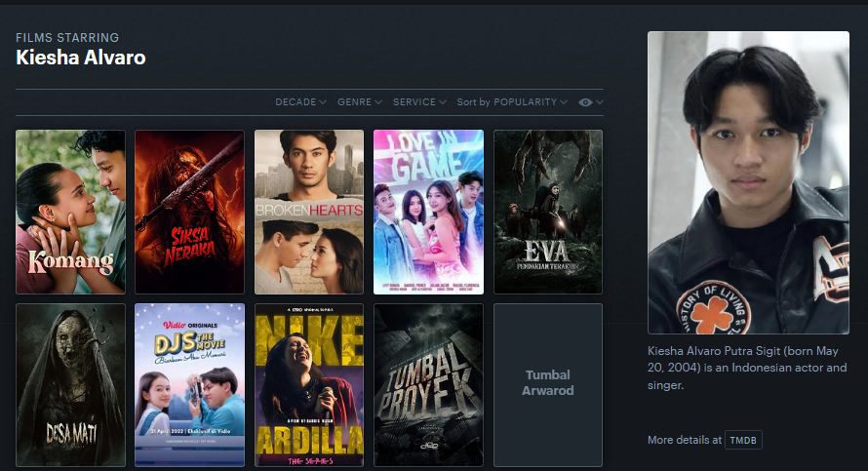Open the Komang film poster
This screenshot has height=471, width=868.
[x=71, y=212]
